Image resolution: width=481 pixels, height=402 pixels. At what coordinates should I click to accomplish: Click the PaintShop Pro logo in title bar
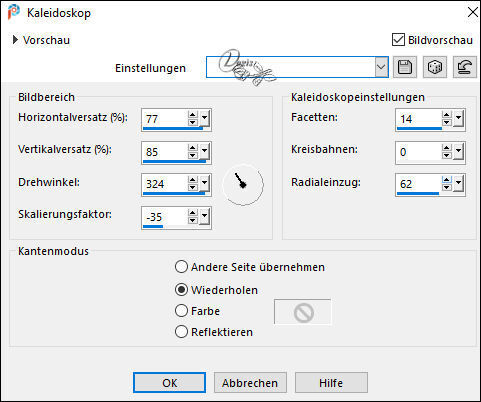(x=14, y=12)
